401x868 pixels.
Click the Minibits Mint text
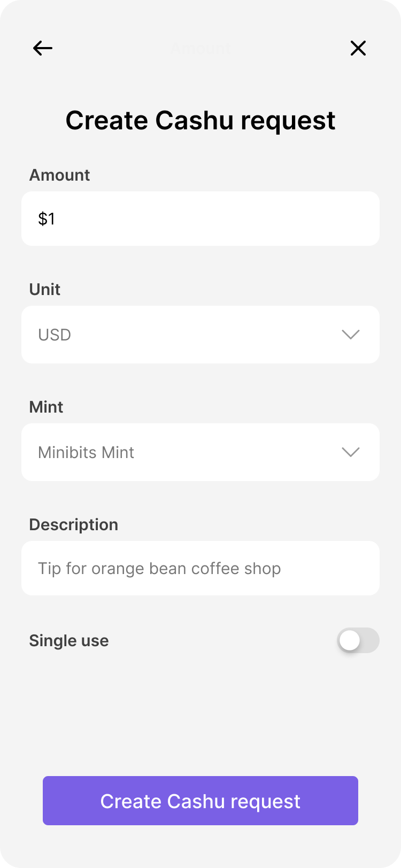coord(86,453)
